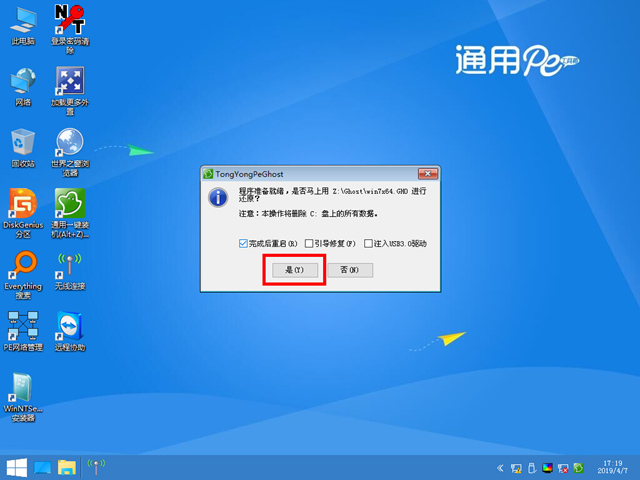Screen dimensions: 640x480
Task: Click the desktop monitor icon in taskbar
Action: [x=42, y=468]
